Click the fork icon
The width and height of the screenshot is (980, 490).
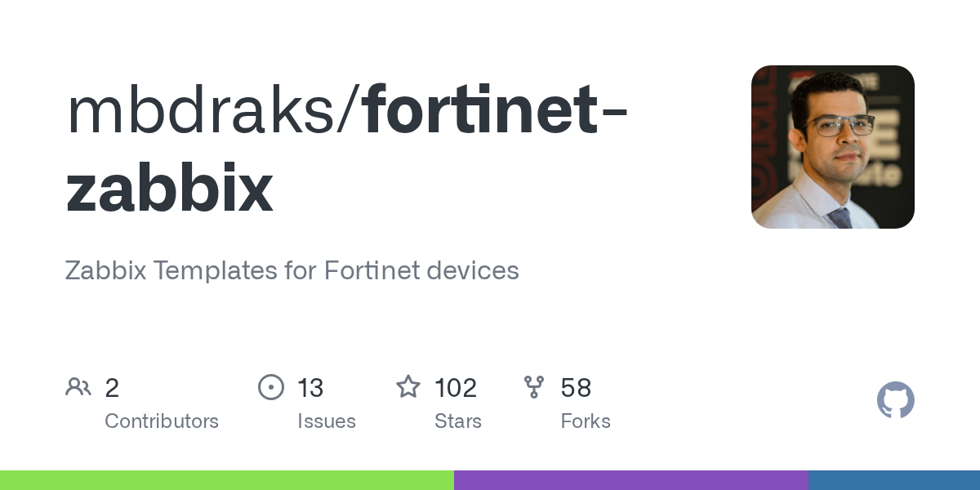click(534, 387)
